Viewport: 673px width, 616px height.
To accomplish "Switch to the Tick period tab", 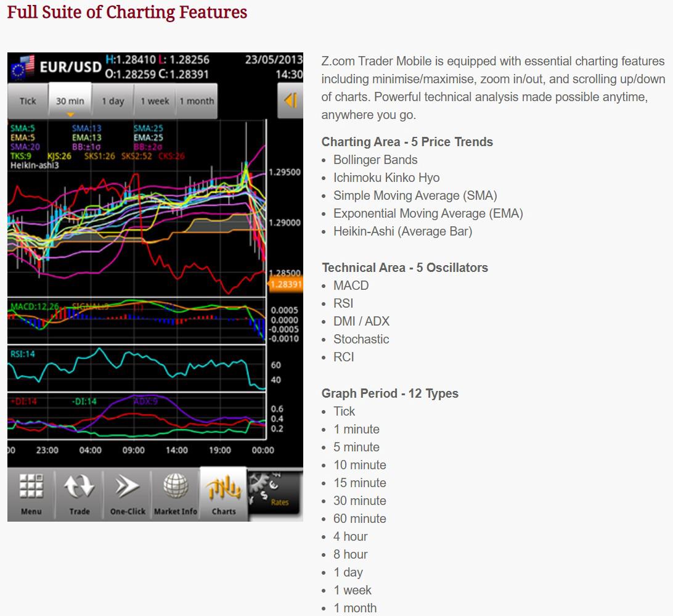I will tap(28, 101).
